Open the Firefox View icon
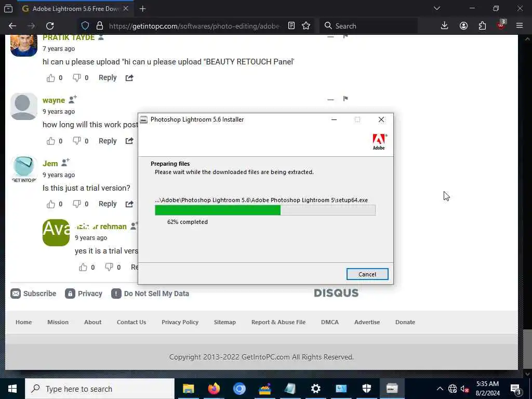 (x=8, y=9)
